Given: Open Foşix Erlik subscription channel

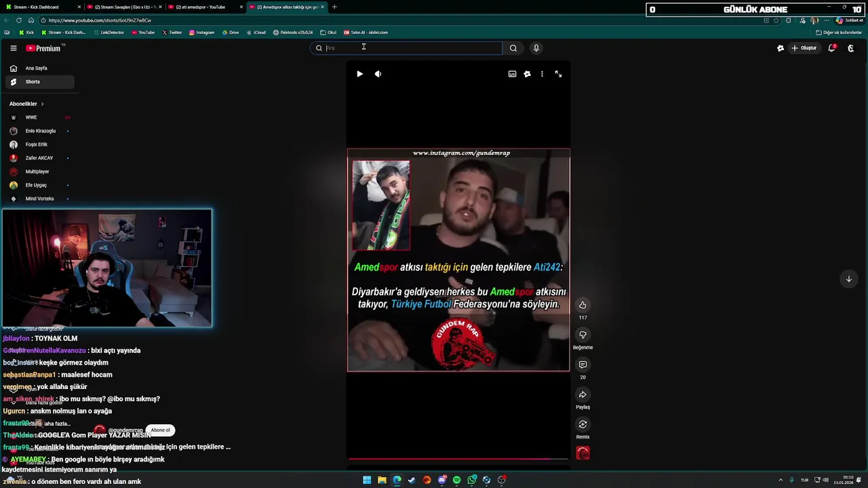Looking at the screenshot, I should point(39,144).
